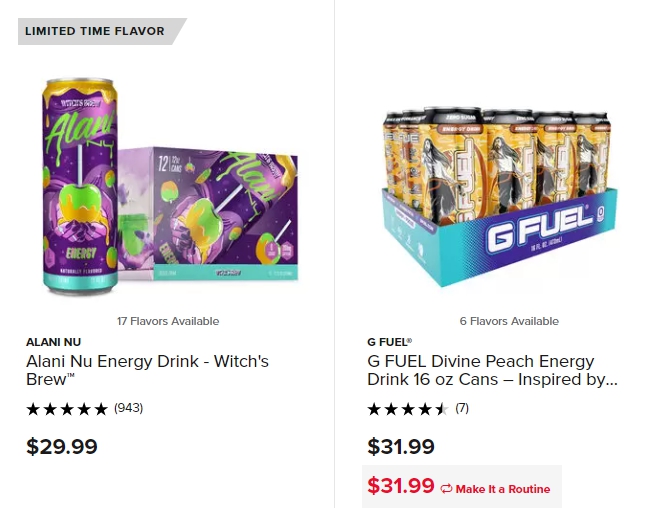Open the 943 reviews count
Screen dimensions: 671x508
[x=128, y=408]
